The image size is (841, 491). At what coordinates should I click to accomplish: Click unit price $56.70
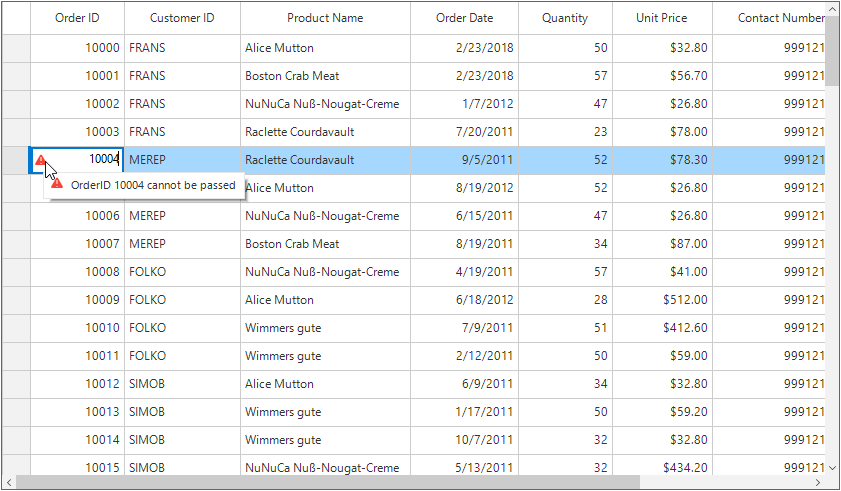click(688, 76)
